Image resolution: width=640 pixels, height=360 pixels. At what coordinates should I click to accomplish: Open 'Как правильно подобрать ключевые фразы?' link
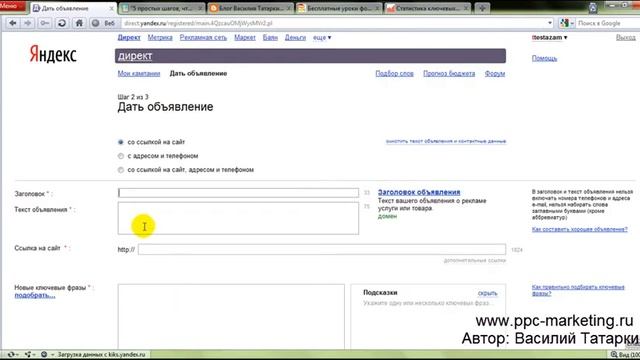coord(578,290)
